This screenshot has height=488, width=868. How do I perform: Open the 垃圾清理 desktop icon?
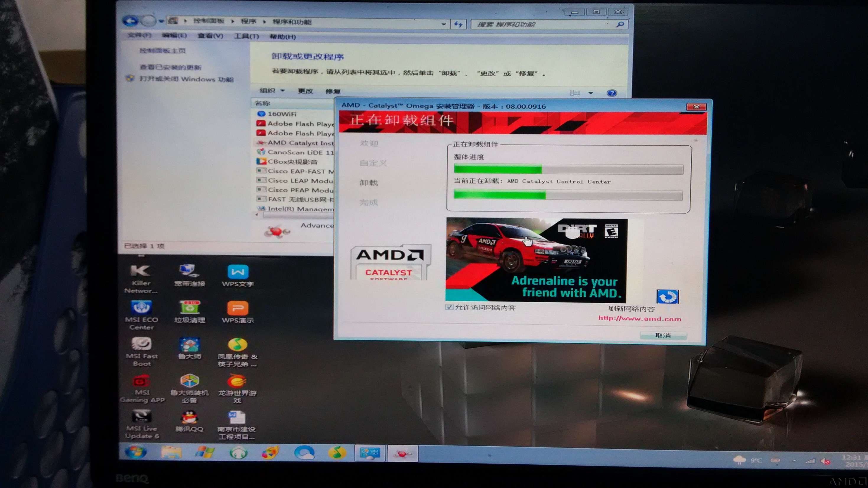coord(190,312)
